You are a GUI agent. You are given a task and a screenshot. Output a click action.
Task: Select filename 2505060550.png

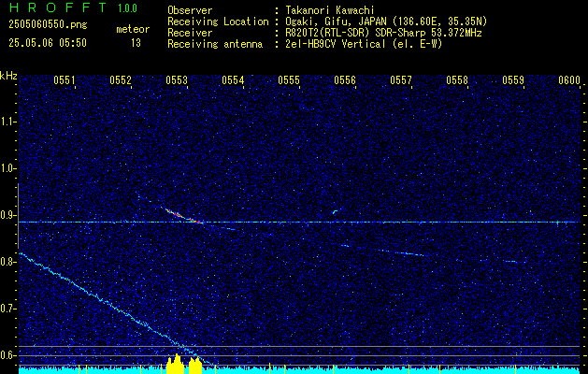[x=48, y=25]
